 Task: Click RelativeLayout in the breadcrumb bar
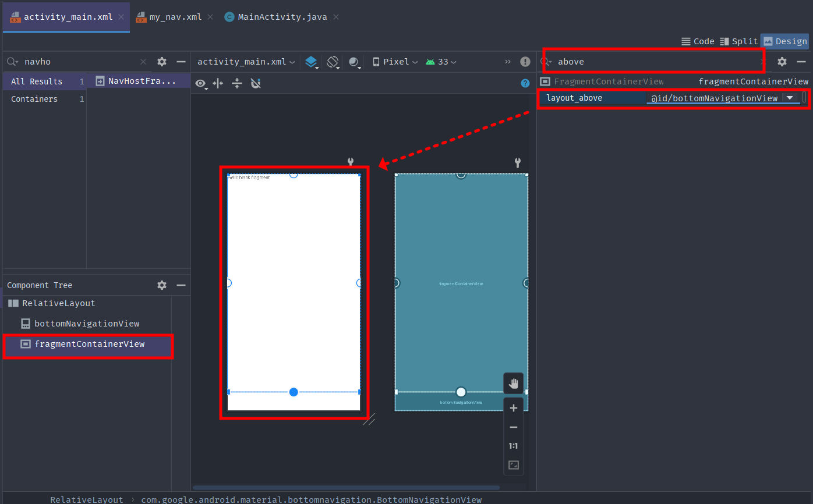pos(87,499)
